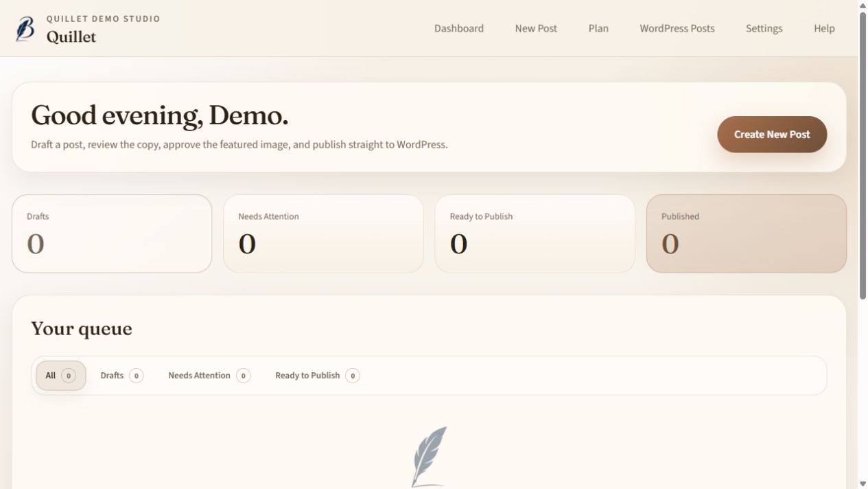
Task: Switch to the Drafts queue tab
Action: (x=121, y=376)
